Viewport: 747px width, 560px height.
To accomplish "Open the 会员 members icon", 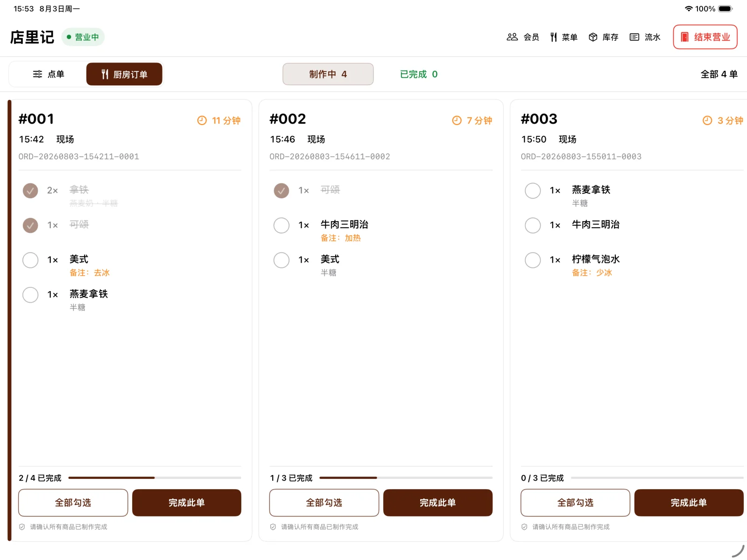I will pyautogui.click(x=512, y=37).
